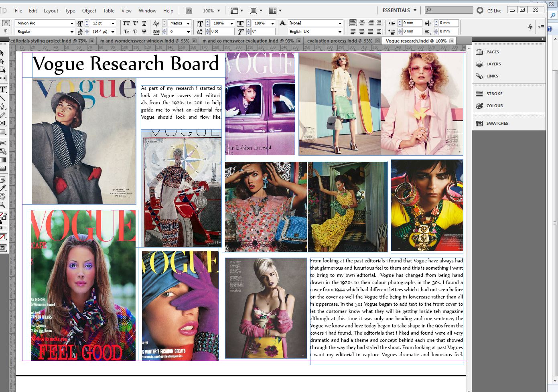This screenshot has width=558, height=392.
Task: Open the tracking value dropdown
Action: (188, 32)
